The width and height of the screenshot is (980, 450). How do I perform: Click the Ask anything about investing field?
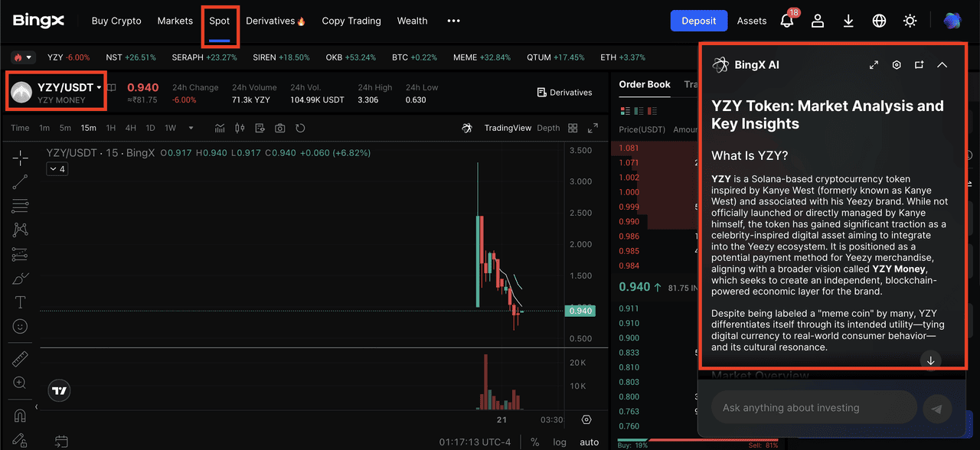pyautogui.click(x=814, y=408)
